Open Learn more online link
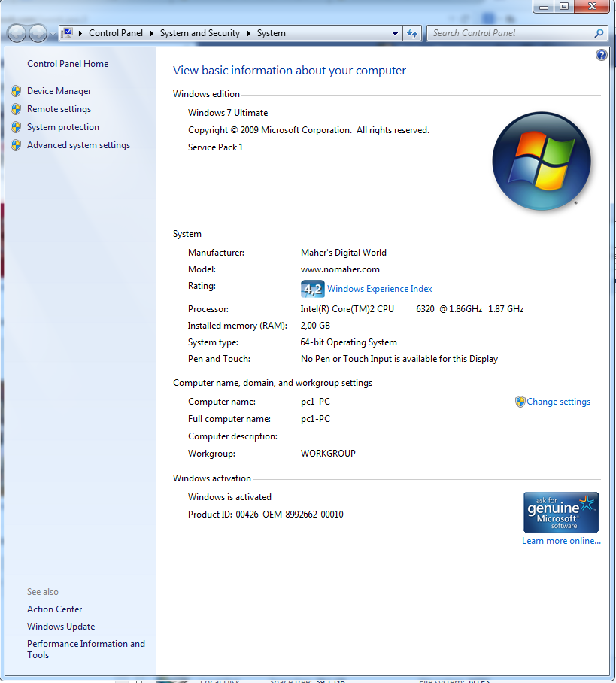The image size is (616, 683). [x=561, y=541]
